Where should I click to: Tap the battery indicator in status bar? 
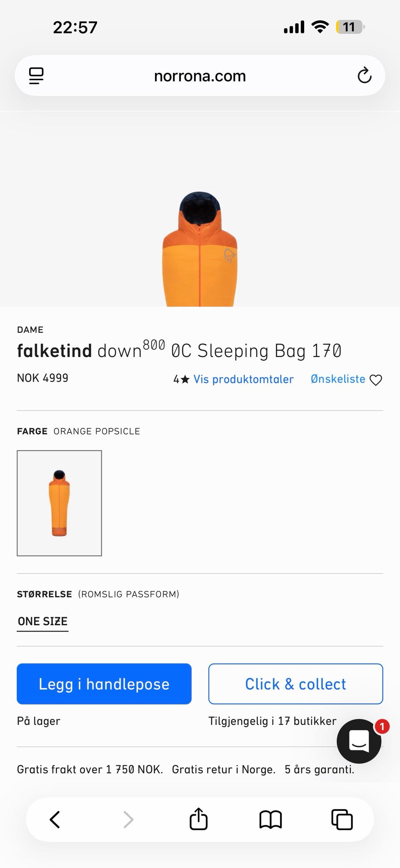click(x=350, y=27)
